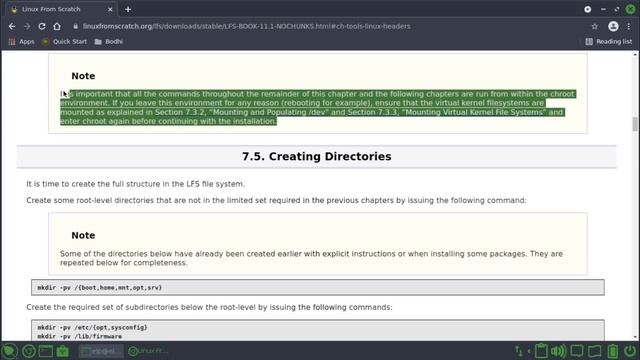Open the green briefcase taskbar launcher
The height and width of the screenshot is (360, 640).
coord(63,351)
